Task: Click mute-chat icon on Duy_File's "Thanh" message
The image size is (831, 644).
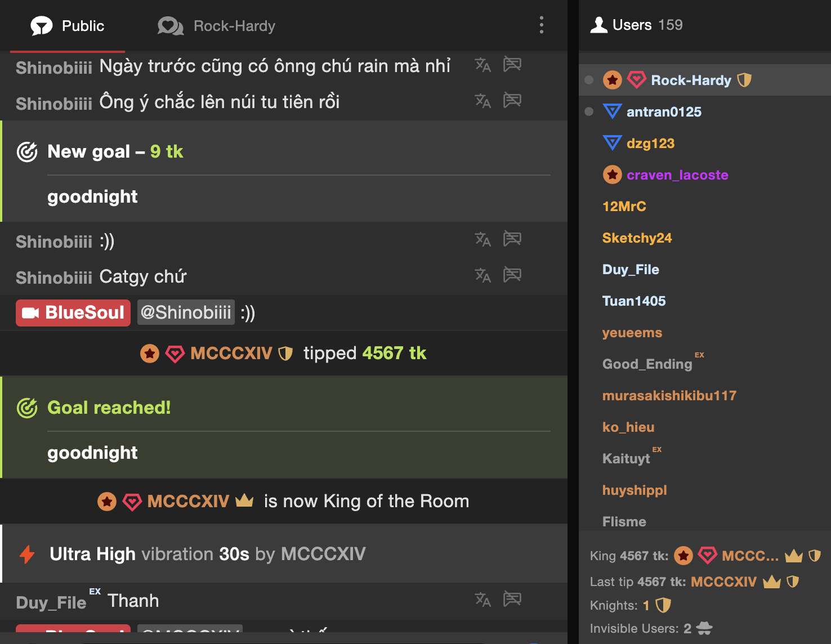Action: pyautogui.click(x=512, y=599)
